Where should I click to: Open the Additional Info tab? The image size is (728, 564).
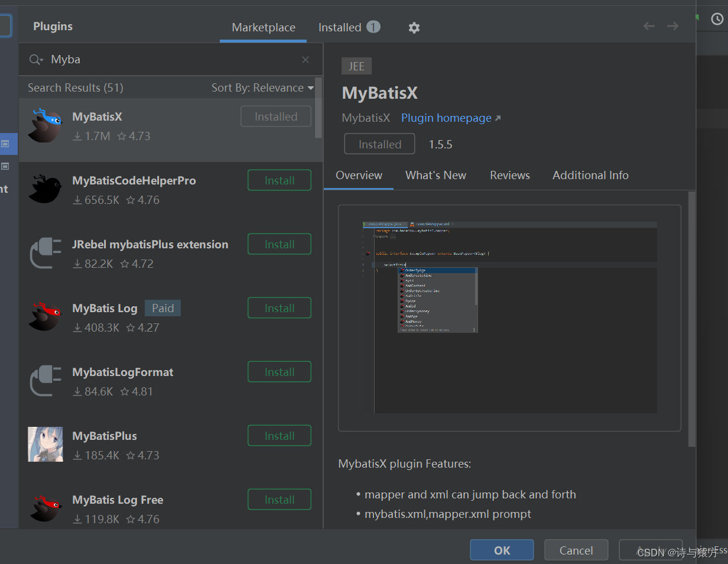[590, 175]
